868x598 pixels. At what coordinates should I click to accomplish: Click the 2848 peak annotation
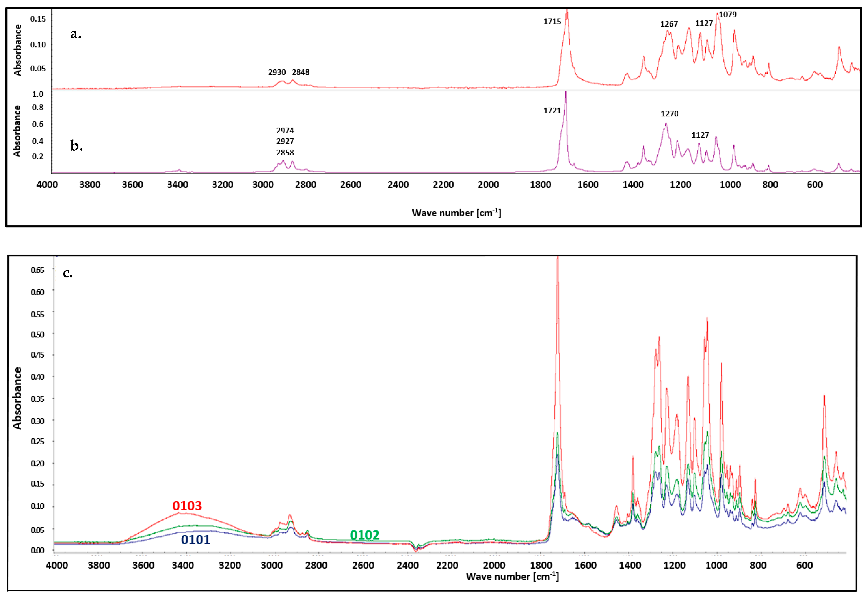(x=301, y=72)
